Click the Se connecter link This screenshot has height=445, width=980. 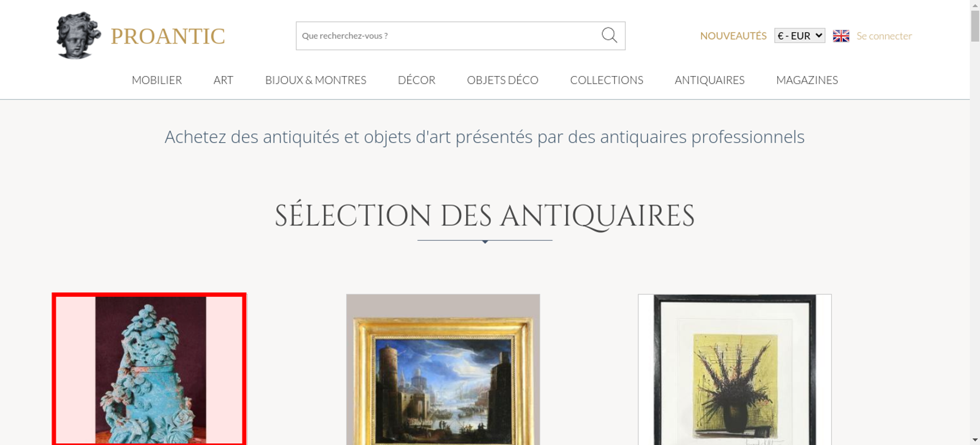[884, 36]
